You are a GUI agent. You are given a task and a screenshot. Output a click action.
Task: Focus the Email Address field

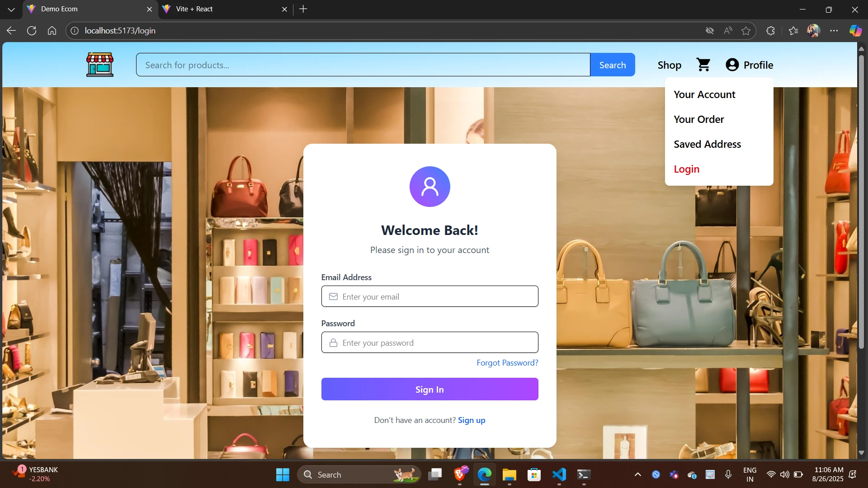[x=429, y=296]
